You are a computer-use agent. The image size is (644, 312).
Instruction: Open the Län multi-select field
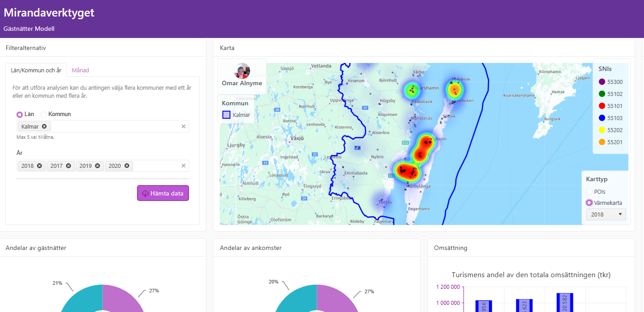pyautogui.click(x=103, y=126)
